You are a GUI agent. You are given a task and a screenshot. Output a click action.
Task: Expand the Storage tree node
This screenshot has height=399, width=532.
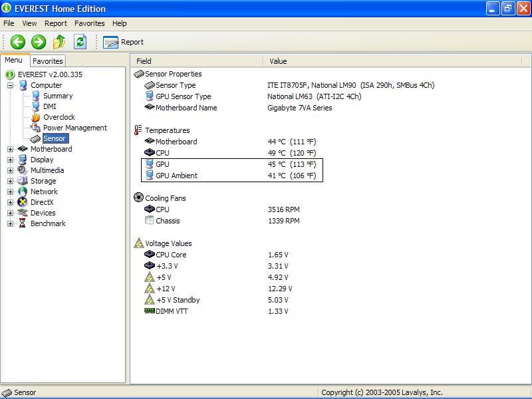(10, 181)
